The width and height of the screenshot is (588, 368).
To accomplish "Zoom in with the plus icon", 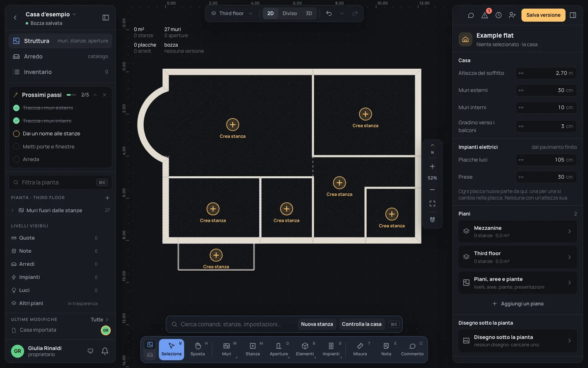I will [x=432, y=166].
